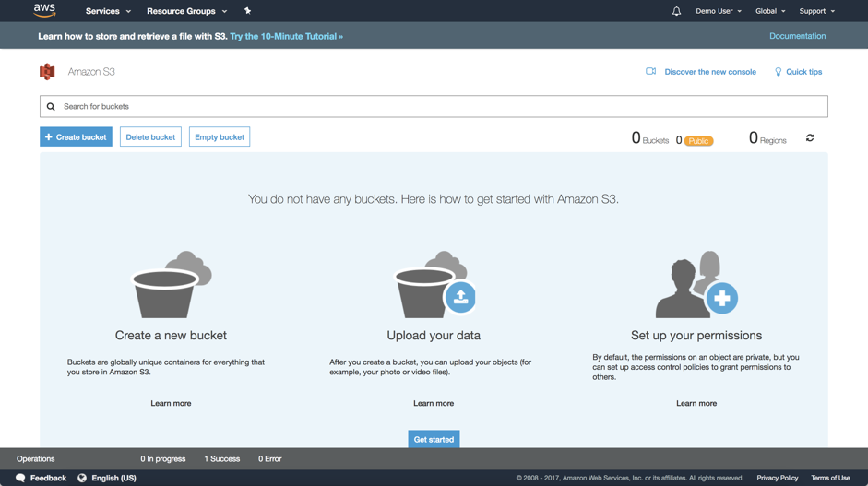This screenshot has height=486, width=868.
Task: Click the upload bucket illustration above Upload your data
Action: 434,285
